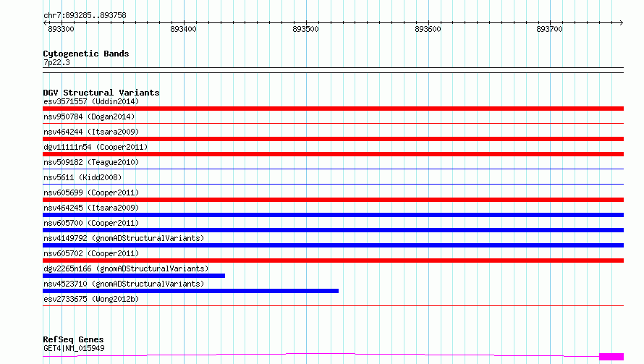644x364 pixels.
Task: Open the Cytogenetic Bands track title
Action: point(86,54)
